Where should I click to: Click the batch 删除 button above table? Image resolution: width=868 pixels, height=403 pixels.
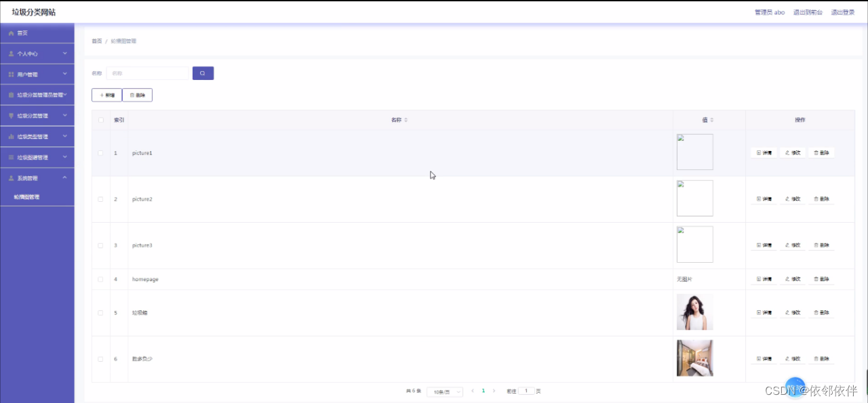pyautogui.click(x=137, y=95)
